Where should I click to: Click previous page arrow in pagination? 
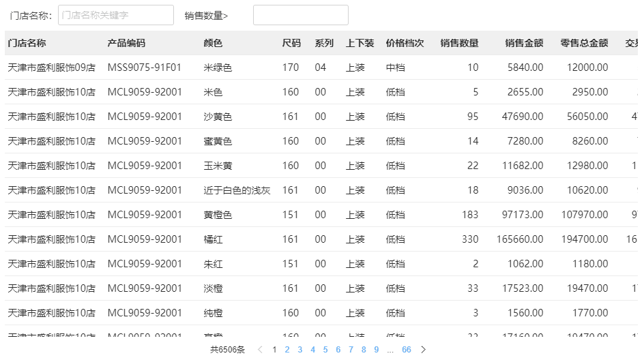pos(260,350)
